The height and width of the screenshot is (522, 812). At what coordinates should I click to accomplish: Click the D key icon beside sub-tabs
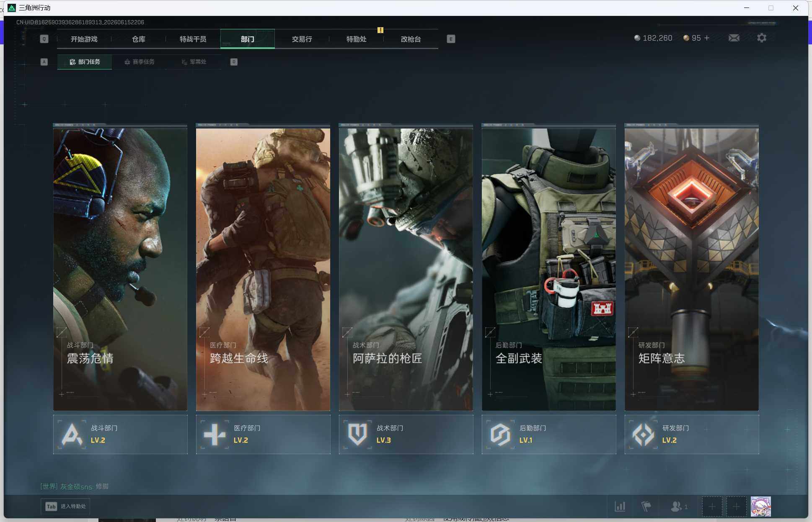234,62
